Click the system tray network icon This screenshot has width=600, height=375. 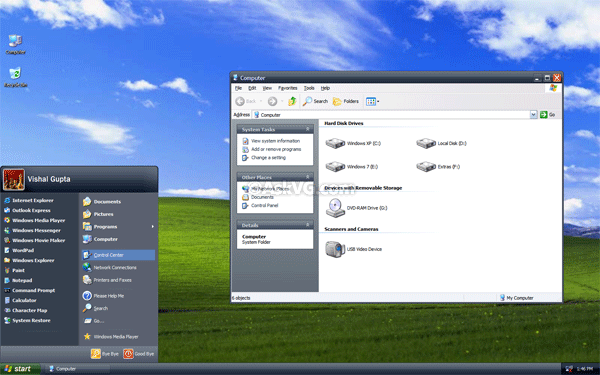coord(569,369)
